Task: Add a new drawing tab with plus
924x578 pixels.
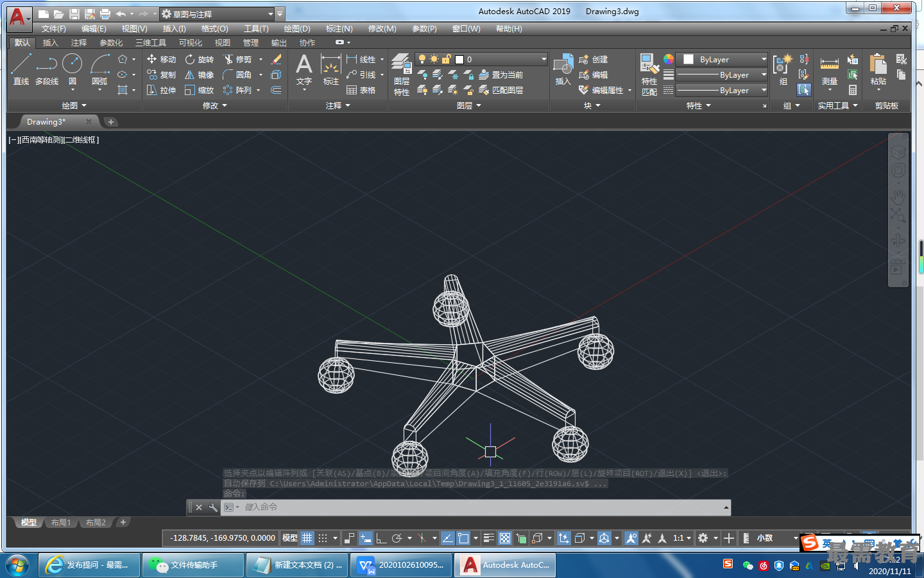Action: pyautogui.click(x=110, y=121)
